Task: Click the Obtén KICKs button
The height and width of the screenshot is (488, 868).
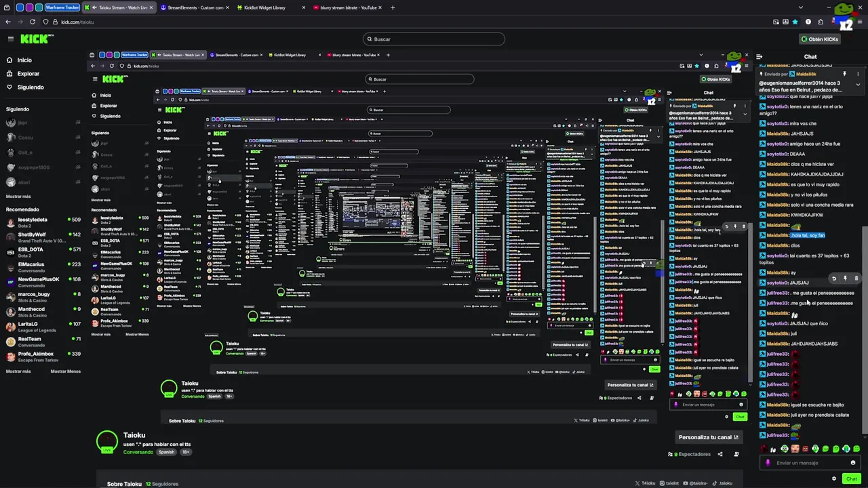Action: [819, 39]
